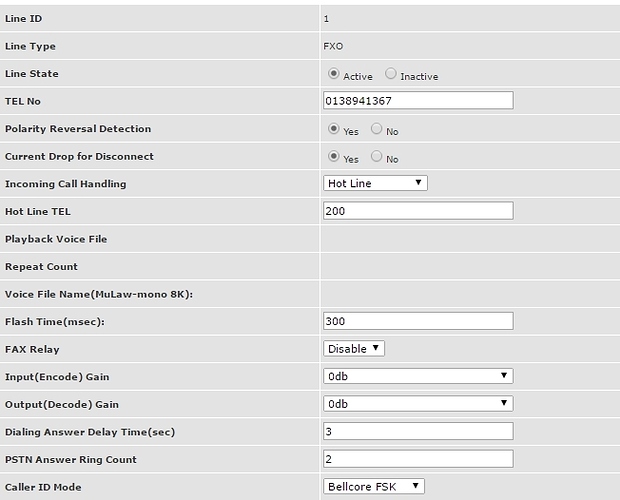Screen dimensions: 620x500
Task: Click the Line Type label
Action: pos(30,46)
